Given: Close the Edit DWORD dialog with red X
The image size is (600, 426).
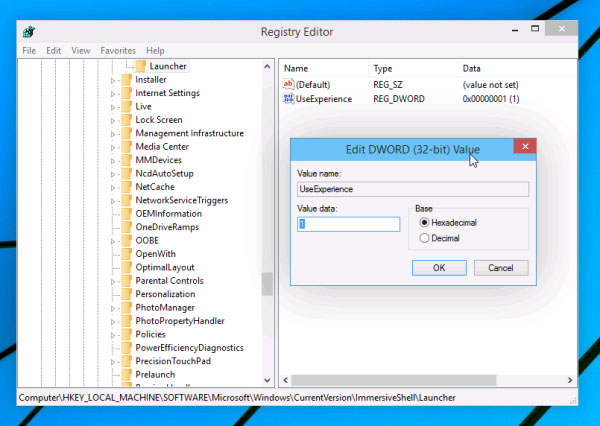Looking at the screenshot, I should 525,146.
